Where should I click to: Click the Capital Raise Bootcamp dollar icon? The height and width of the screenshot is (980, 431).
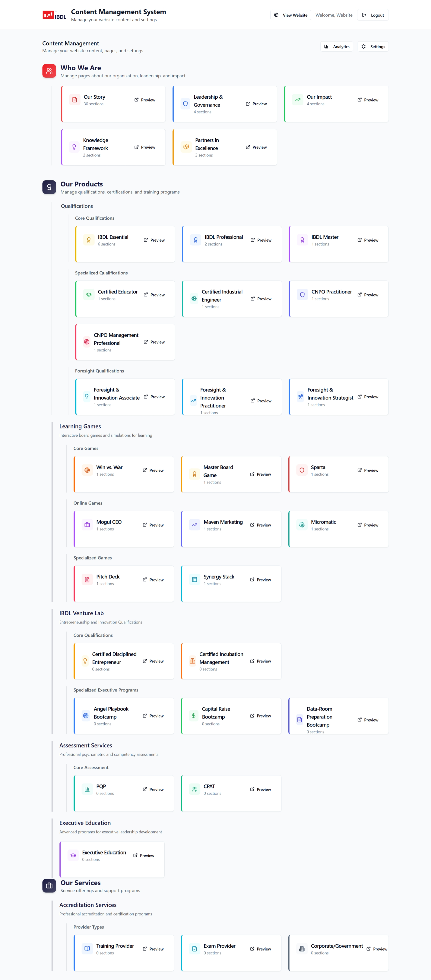[x=194, y=716]
